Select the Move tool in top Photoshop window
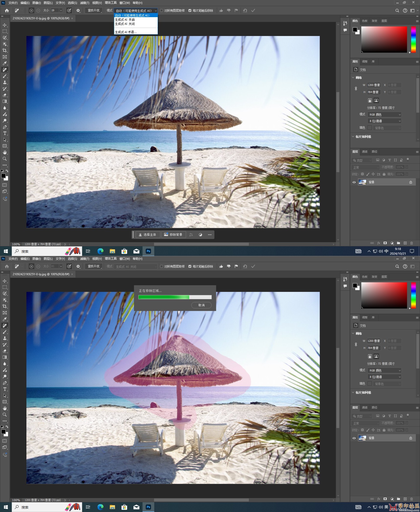The image size is (420, 512). [x=5, y=25]
